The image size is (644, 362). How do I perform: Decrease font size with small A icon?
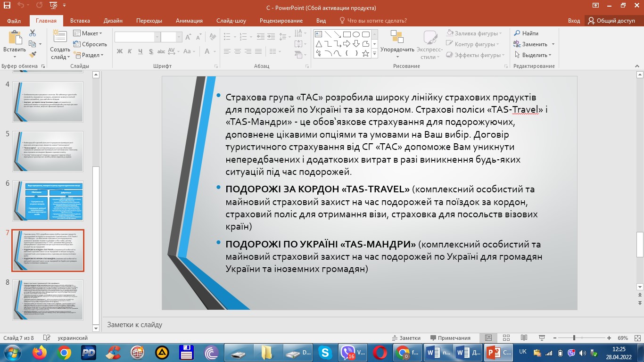[x=198, y=37]
